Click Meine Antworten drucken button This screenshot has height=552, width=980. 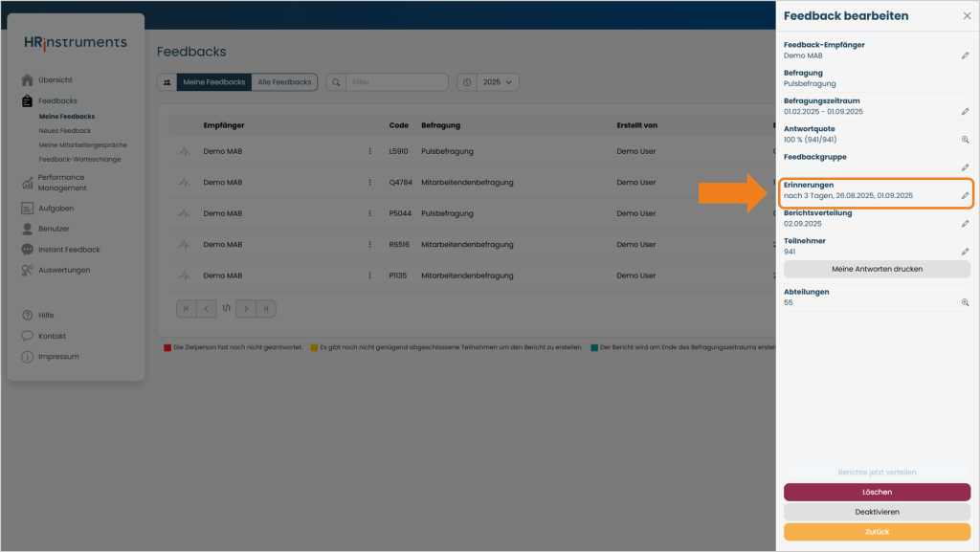pos(877,269)
